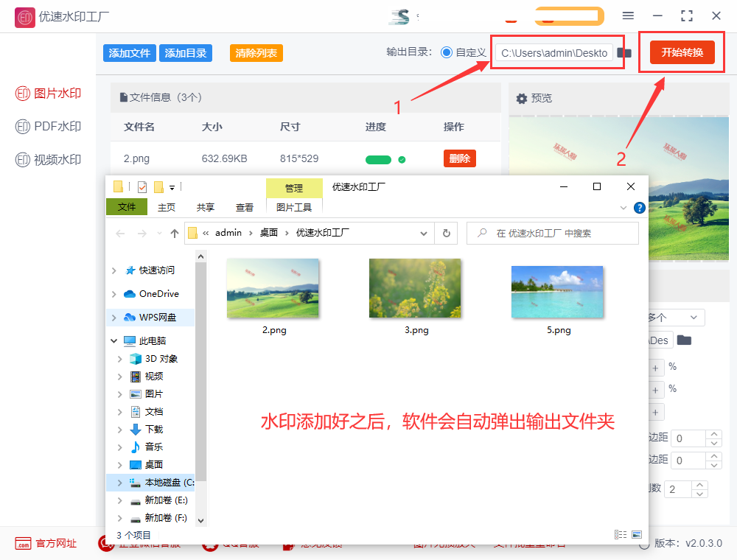Open the 图片工具 ribbon tab
Image resolution: width=737 pixels, height=560 pixels.
(294, 207)
